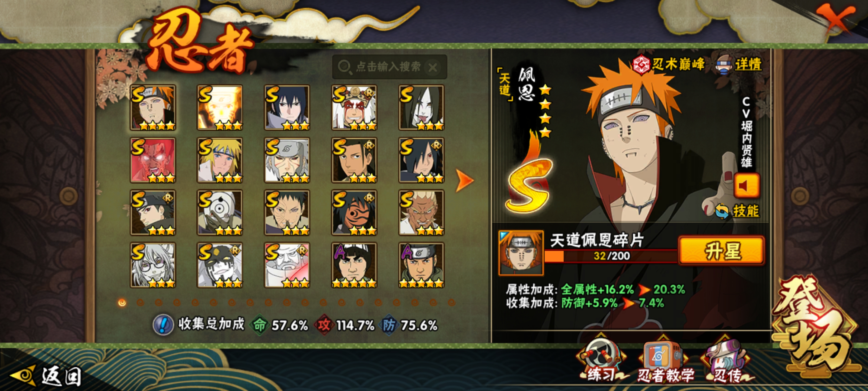Image resolution: width=868 pixels, height=391 pixels.
Task: Select the Orochimaru ninja portrait
Action: 421,107
